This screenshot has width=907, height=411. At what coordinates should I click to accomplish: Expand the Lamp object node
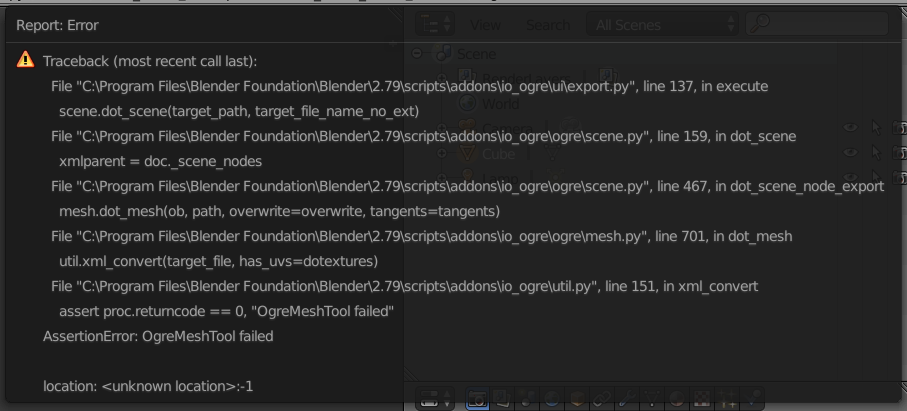point(441,178)
